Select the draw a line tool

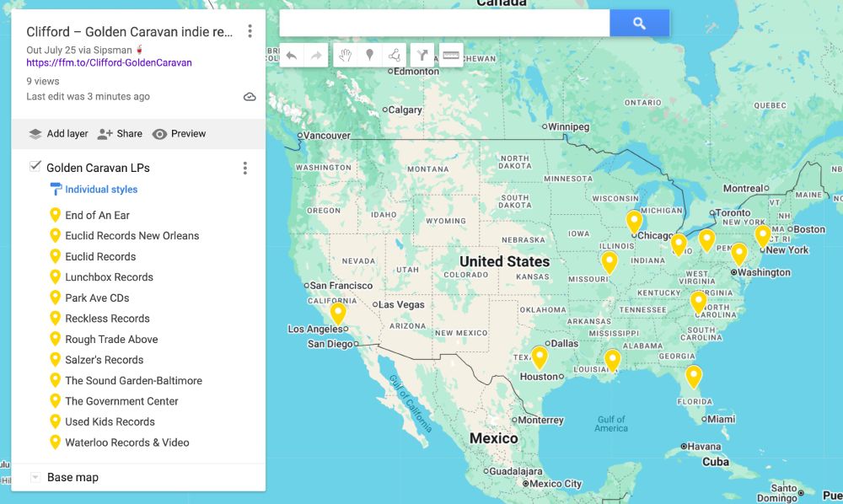(394, 56)
